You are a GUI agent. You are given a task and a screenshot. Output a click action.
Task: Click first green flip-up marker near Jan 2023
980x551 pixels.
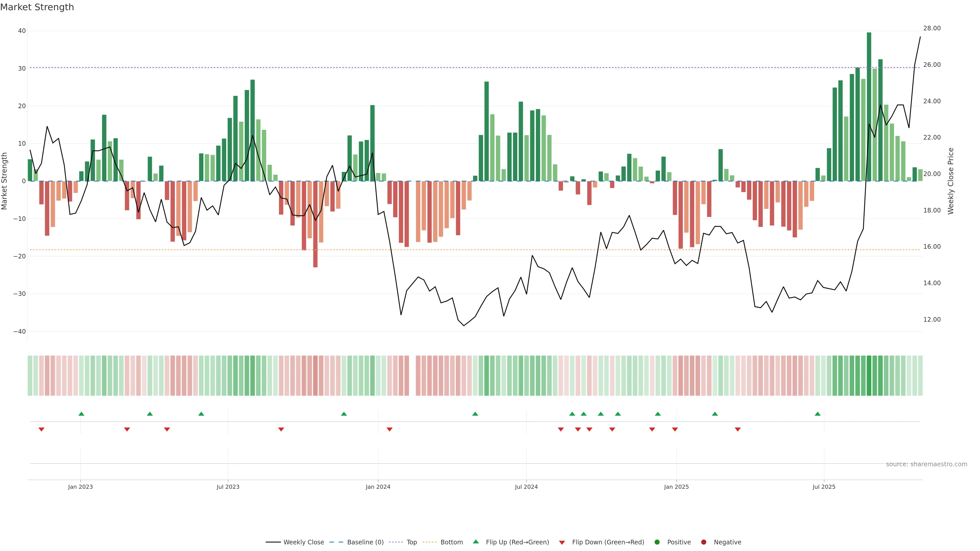(81, 414)
